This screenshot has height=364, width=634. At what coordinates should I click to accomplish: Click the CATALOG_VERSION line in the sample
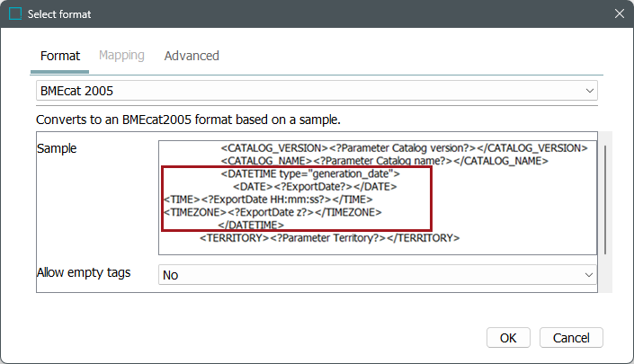[x=404, y=147]
